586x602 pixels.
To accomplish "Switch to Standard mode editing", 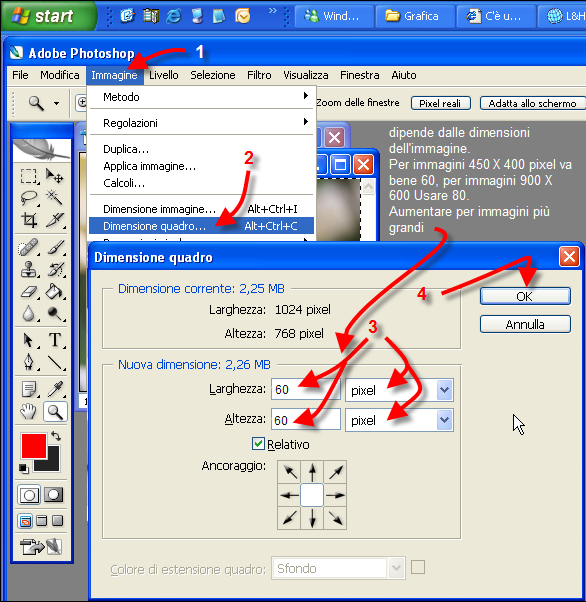I will tap(29, 494).
